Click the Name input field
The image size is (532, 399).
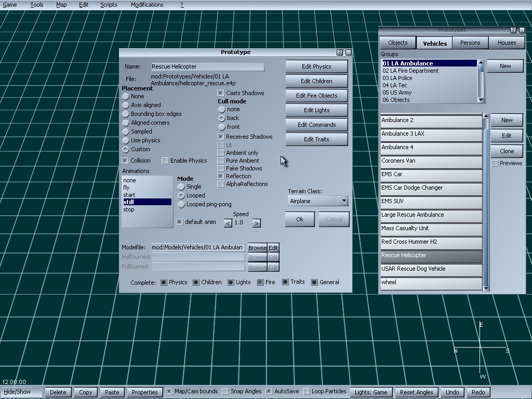(x=207, y=66)
